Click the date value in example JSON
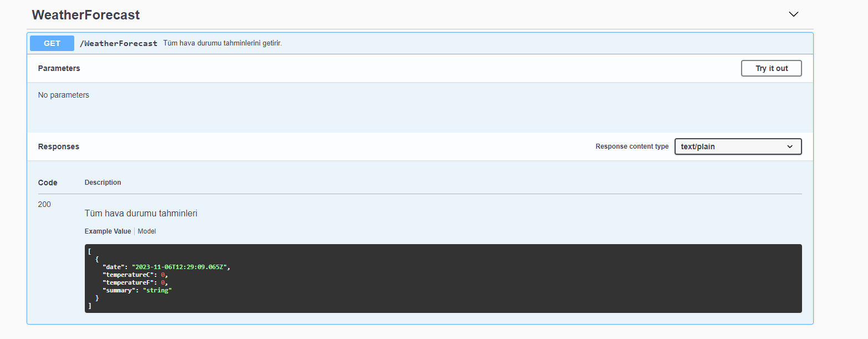The image size is (868, 339). pos(180,267)
